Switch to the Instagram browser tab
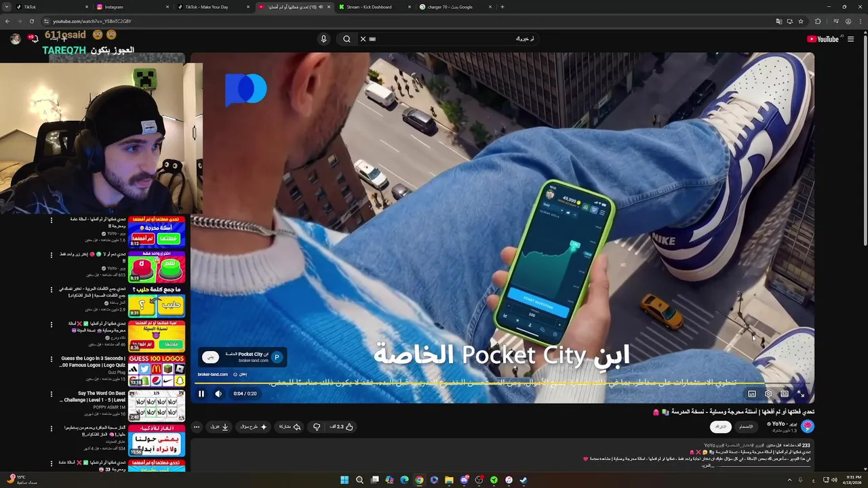The width and height of the screenshot is (868, 488). 133,7
